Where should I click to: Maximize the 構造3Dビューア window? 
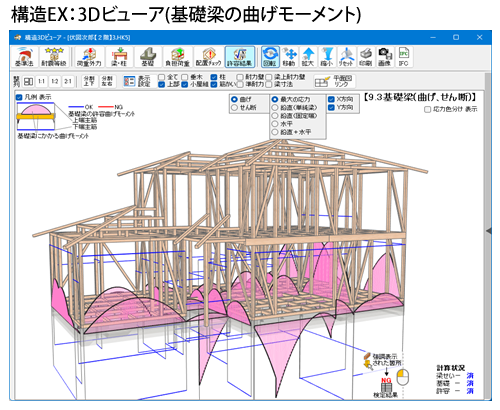click(456, 37)
